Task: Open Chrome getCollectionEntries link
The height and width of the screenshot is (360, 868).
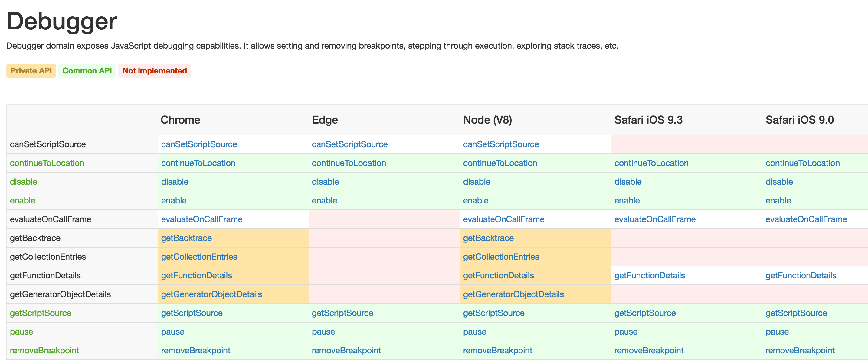Action: click(199, 257)
